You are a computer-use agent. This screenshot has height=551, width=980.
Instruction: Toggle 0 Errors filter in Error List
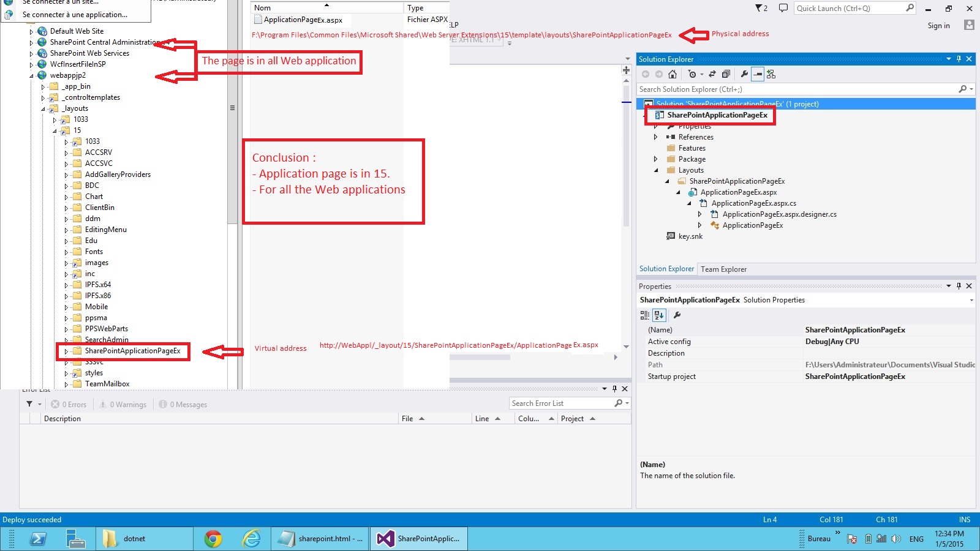point(69,405)
